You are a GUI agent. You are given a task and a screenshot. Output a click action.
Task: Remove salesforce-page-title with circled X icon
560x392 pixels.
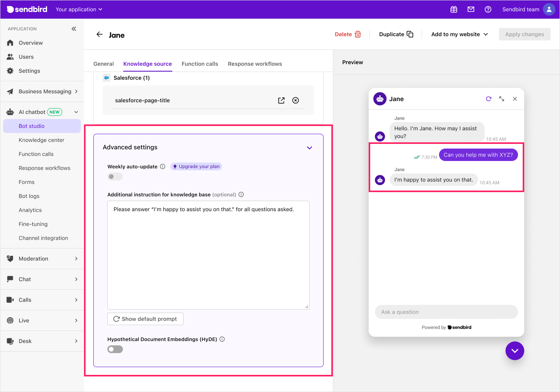[296, 100]
